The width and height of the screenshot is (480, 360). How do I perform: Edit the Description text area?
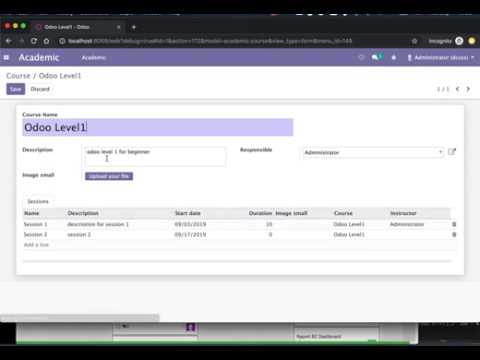155,157
